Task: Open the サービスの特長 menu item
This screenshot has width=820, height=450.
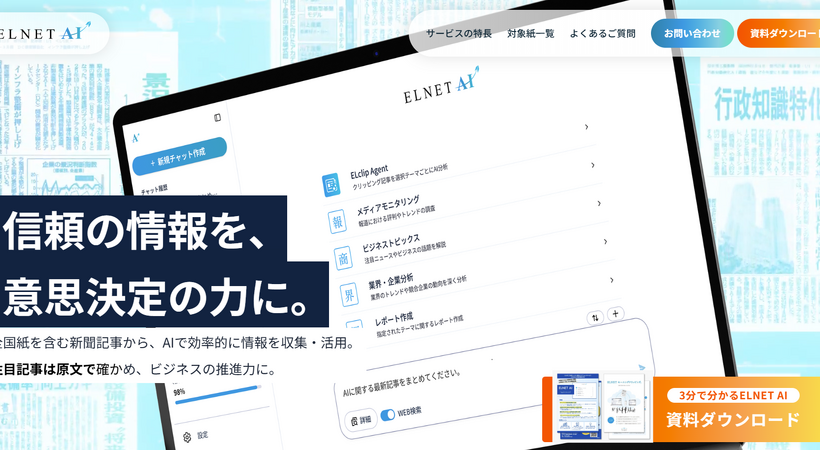Action: (x=459, y=33)
